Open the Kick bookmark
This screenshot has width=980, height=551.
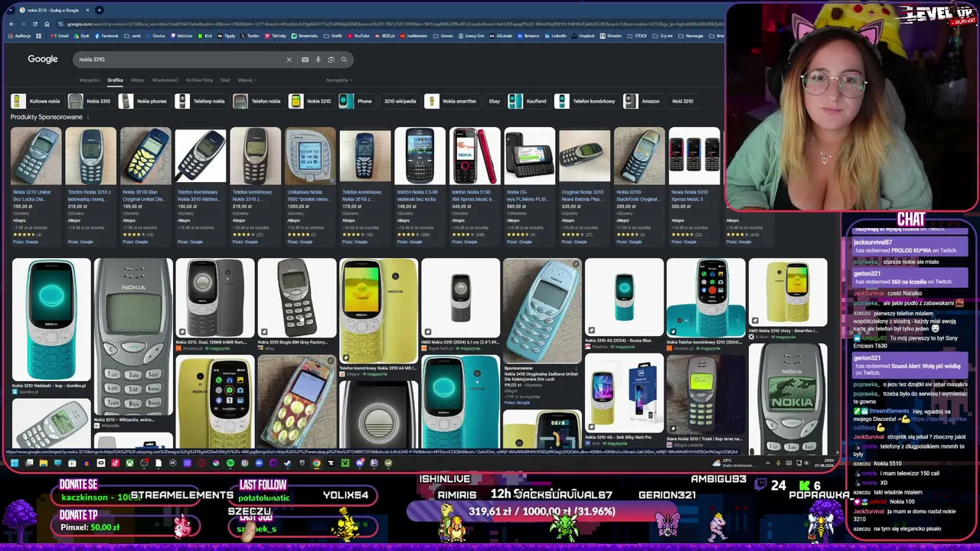206,36
